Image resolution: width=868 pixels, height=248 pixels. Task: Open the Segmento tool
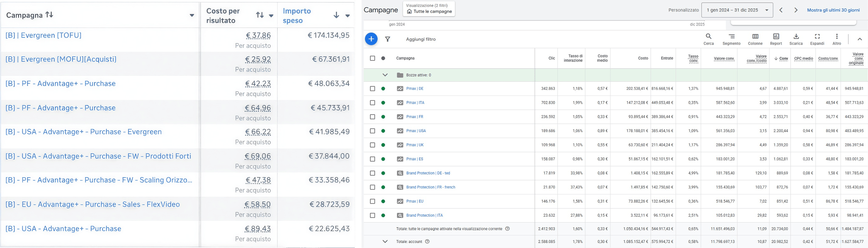coord(732,39)
